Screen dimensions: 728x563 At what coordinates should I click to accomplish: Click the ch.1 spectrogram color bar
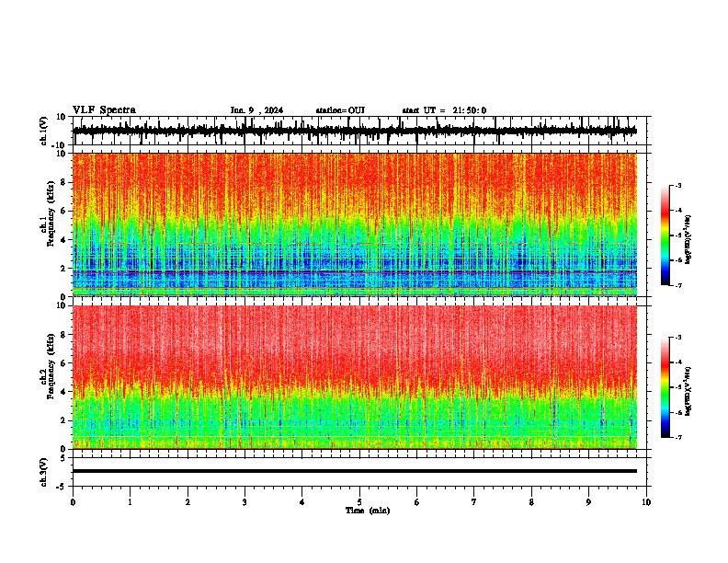pos(665,236)
